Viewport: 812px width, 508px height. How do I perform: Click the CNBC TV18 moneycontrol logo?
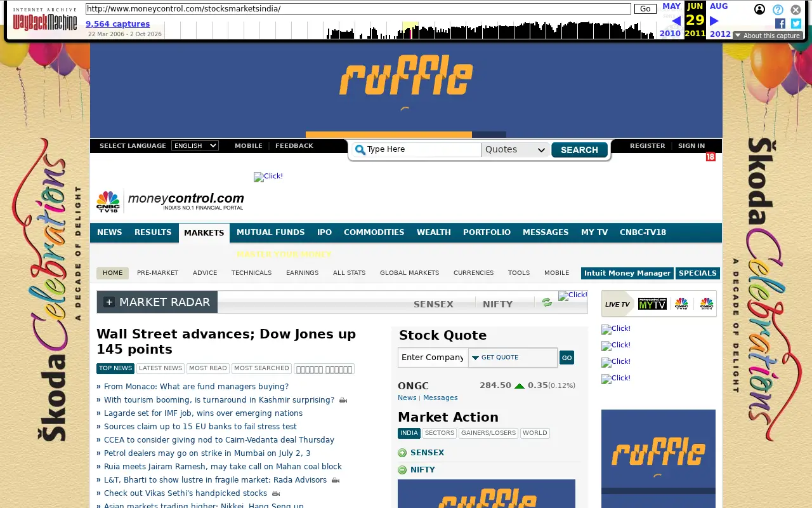[x=170, y=201]
